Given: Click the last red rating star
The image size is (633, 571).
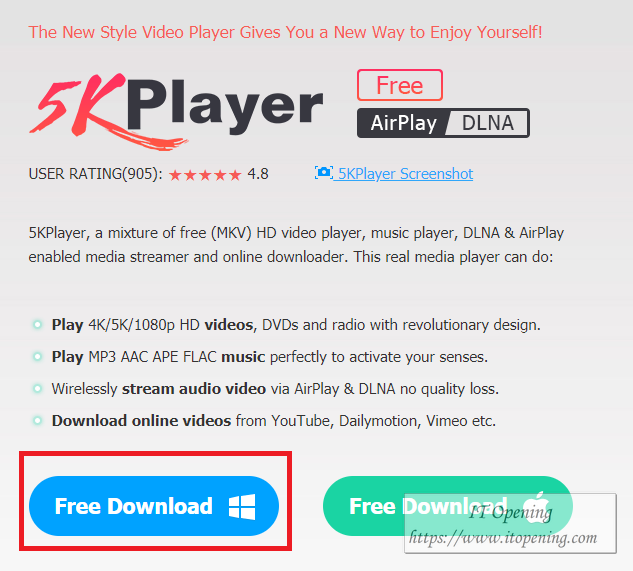Looking at the screenshot, I should pyautogui.click(x=235, y=175).
